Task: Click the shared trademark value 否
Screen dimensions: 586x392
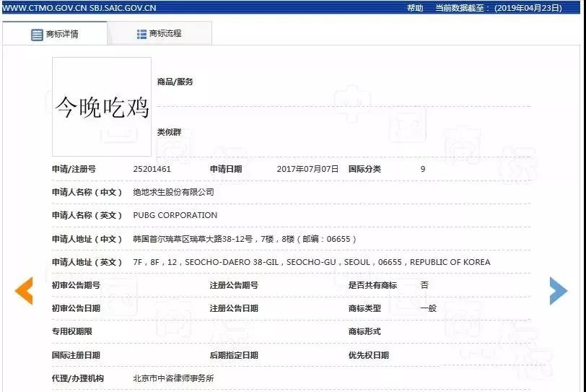Action: [424, 285]
